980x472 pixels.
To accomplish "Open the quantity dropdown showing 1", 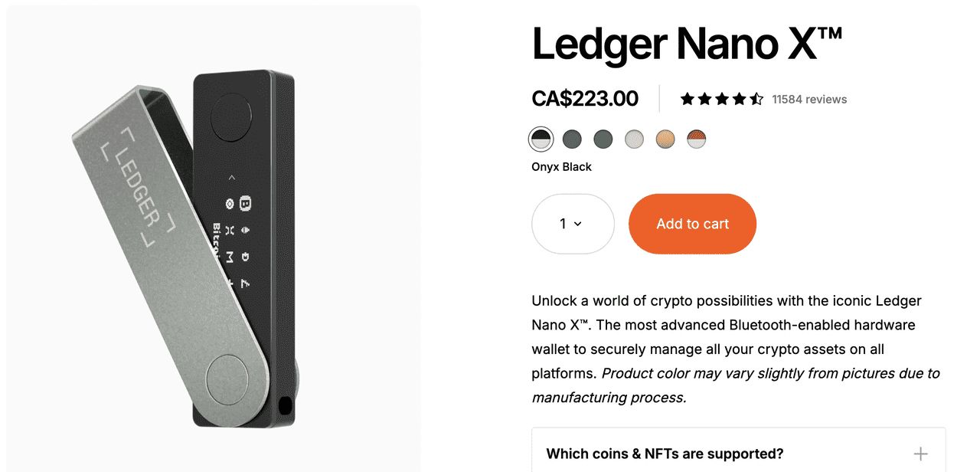I will (x=573, y=224).
